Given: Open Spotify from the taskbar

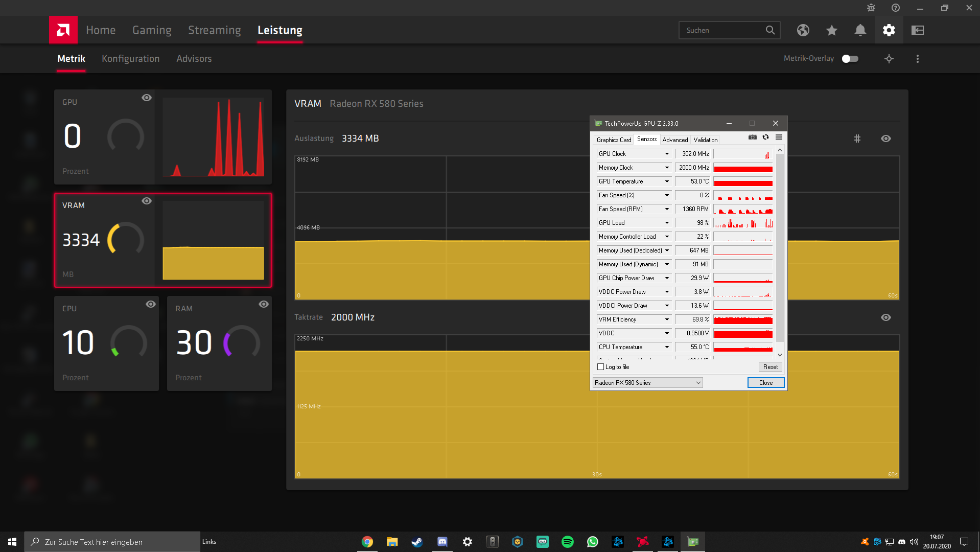Looking at the screenshot, I should (x=568, y=542).
